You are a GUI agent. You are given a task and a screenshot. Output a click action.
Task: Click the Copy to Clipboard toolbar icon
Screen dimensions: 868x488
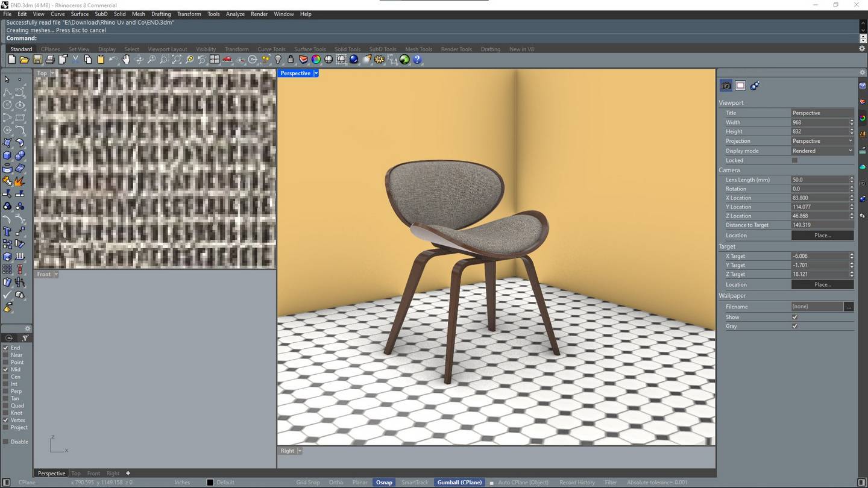(x=87, y=59)
